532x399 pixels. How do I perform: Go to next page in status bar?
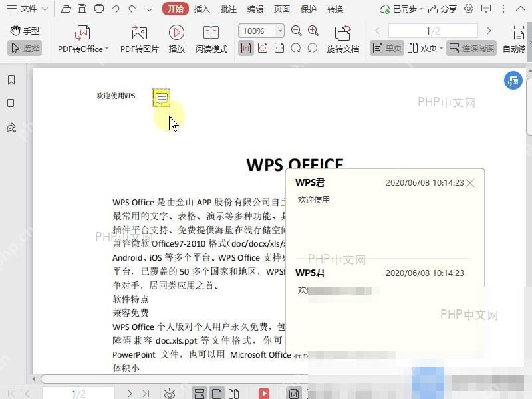130,394
